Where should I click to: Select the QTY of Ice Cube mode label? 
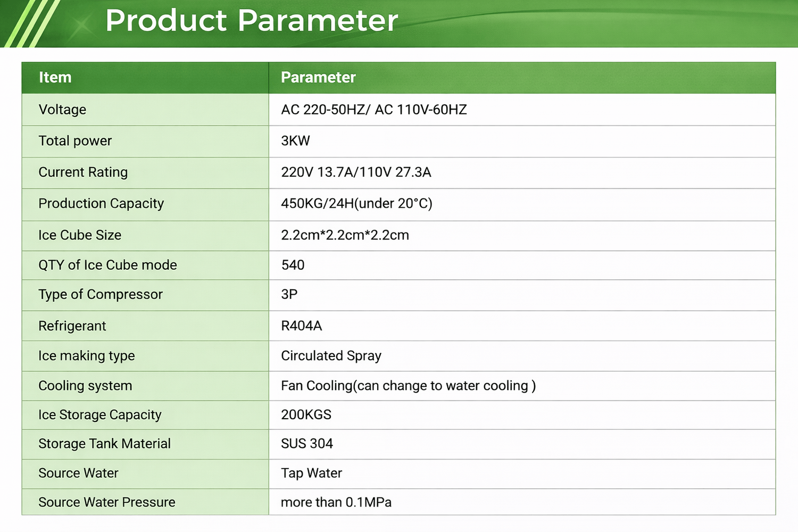point(107,265)
